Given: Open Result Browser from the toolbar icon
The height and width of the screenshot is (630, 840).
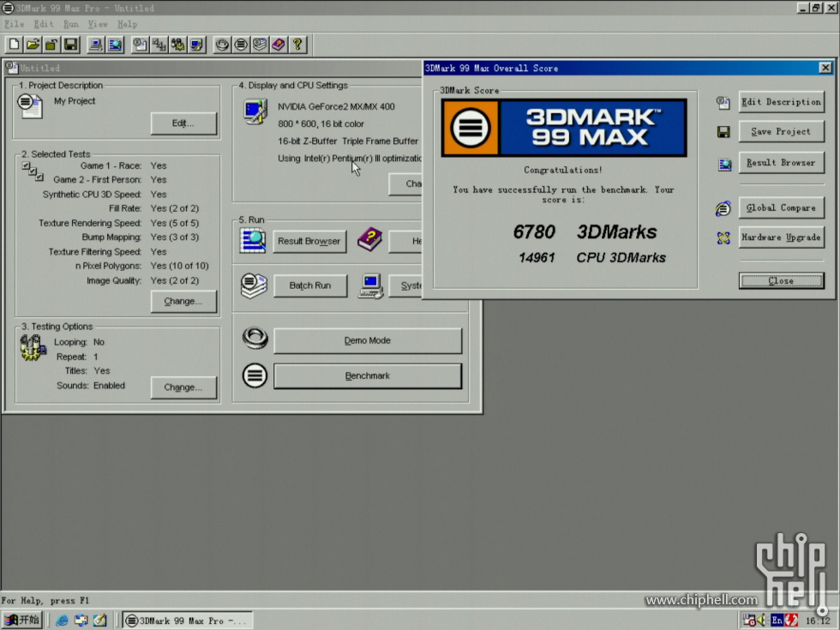Looking at the screenshot, I should click(115, 45).
